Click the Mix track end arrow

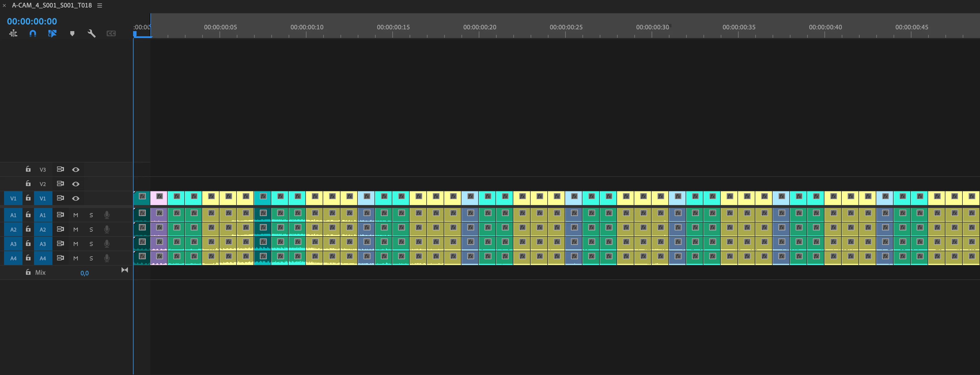(x=124, y=270)
